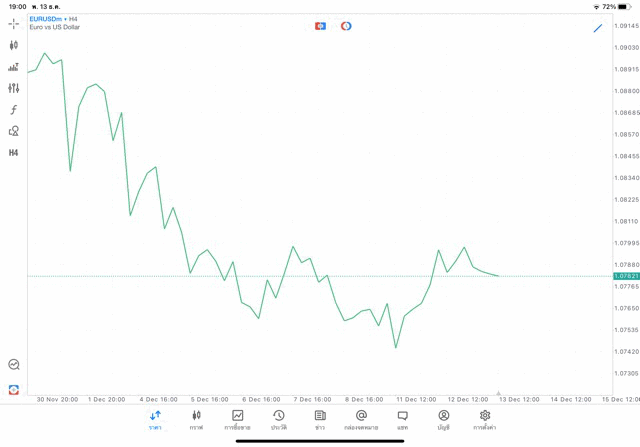Open the การซื้อขาย trade tab
The image size is (640, 447).
[237, 420]
